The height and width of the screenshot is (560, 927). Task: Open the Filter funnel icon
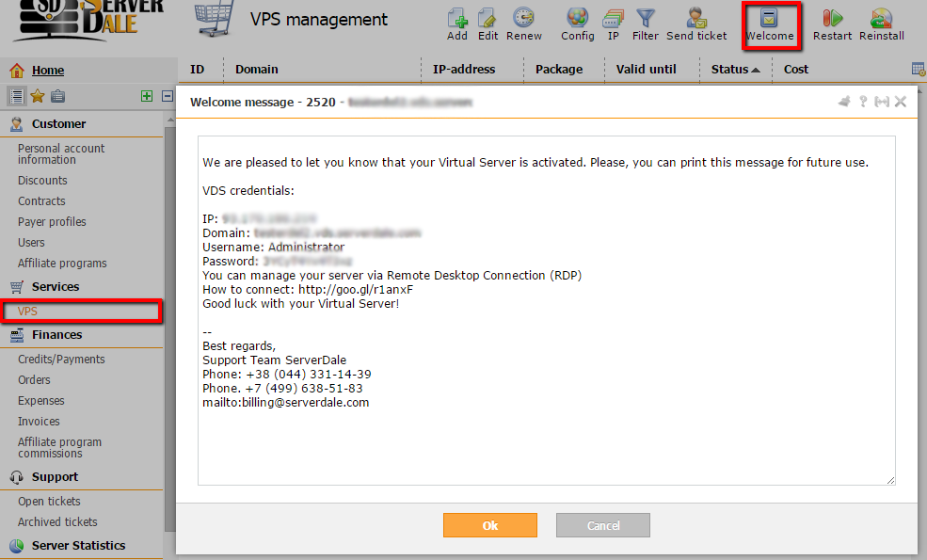click(x=645, y=18)
